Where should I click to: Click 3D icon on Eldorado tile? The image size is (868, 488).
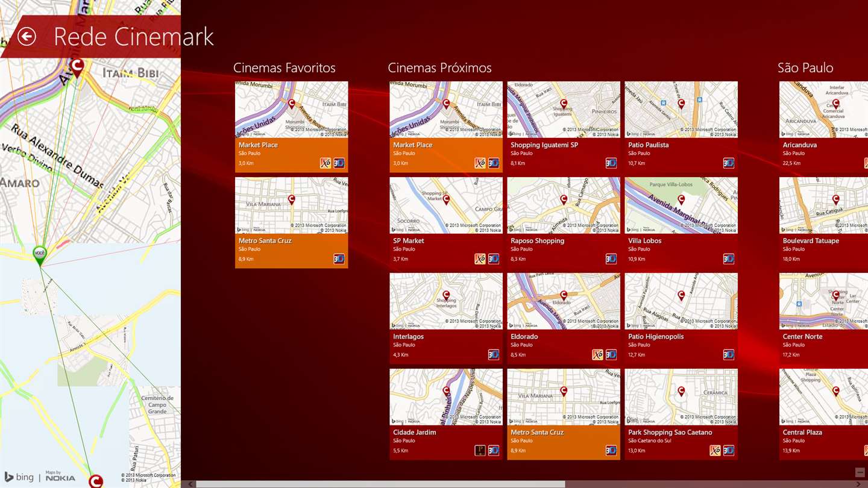[611, 355]
